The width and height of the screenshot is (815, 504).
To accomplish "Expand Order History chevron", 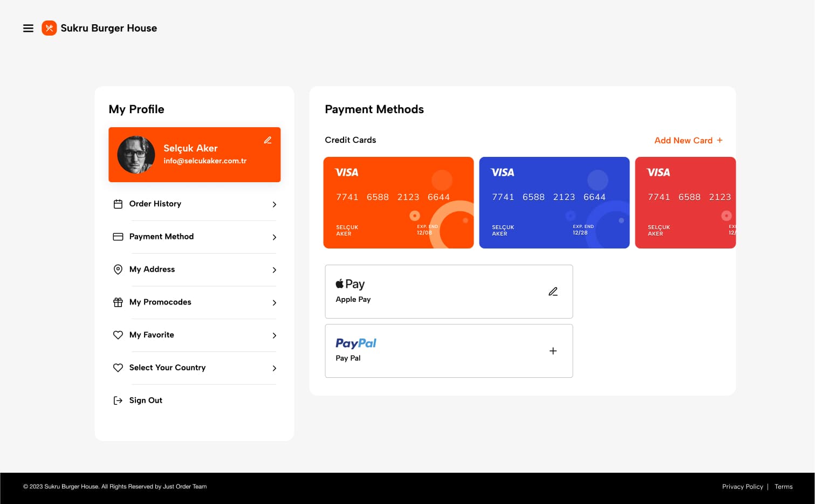I will (275, 204).
